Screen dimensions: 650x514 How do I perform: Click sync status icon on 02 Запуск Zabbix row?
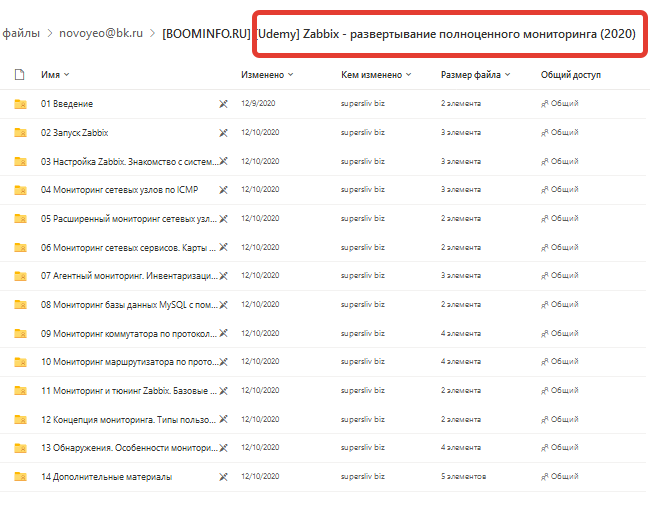click(223, 133)
